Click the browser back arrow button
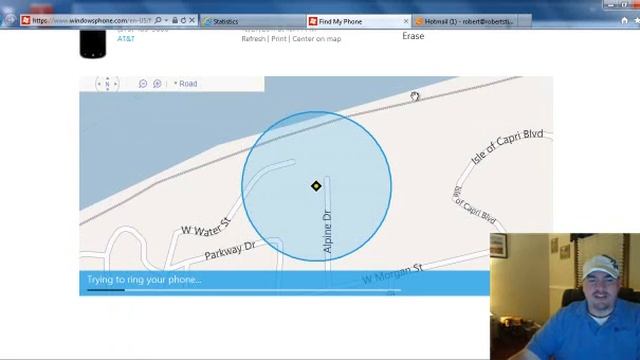 10,19
